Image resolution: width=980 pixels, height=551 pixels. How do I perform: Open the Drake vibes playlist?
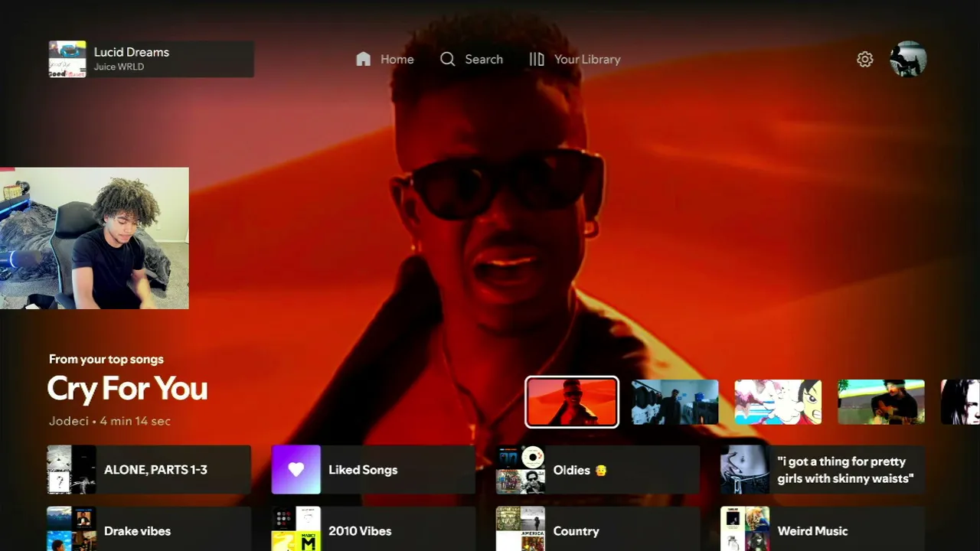[149, 529]
